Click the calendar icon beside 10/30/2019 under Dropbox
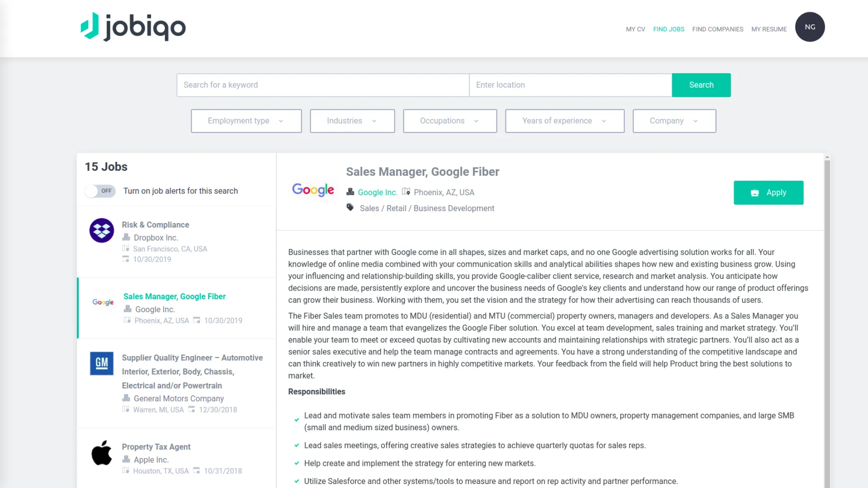Image resolution: width=868 pixels, height=488 pixels. click(126, 259)
